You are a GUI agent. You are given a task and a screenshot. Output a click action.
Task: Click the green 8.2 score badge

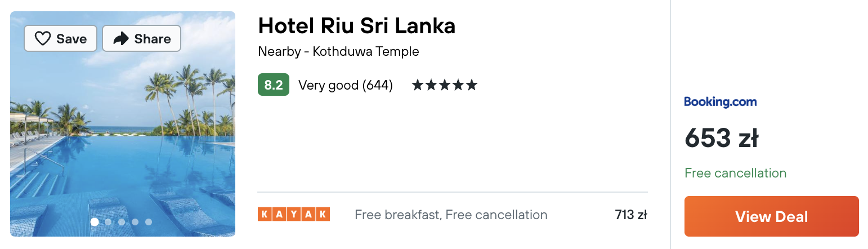274,85
